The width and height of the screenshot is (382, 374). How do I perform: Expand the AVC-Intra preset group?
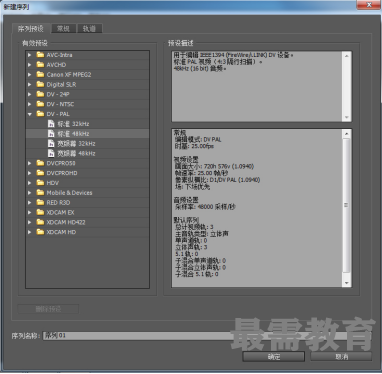pyautogui.click(x=30, y=55)
